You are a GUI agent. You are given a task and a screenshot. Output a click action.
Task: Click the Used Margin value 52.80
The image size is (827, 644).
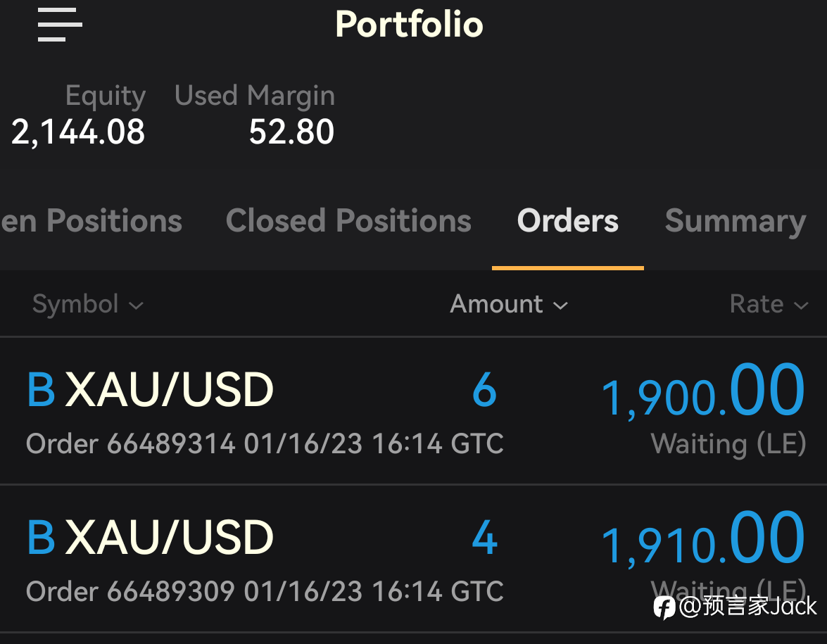click(291, 132)
